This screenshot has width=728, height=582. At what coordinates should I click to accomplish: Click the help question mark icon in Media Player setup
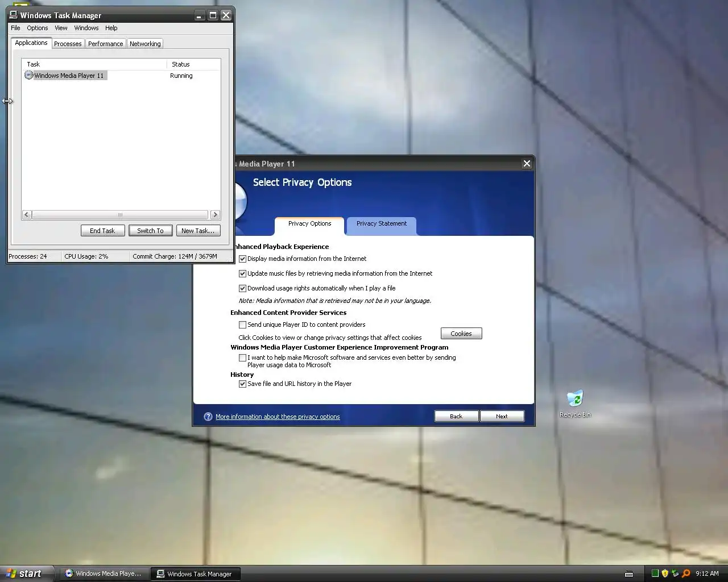coord(208,417)
